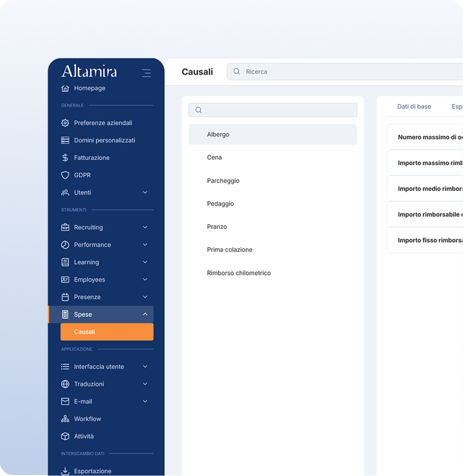Click the top Ricerca search field
This screenshot has height=476, width=463.
pyautogui.click(x=348, y=72)
